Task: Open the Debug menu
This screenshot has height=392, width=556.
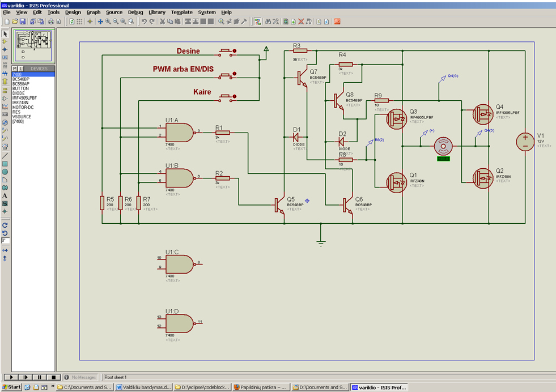Action: pyautogui.click(x=135, y=12)
